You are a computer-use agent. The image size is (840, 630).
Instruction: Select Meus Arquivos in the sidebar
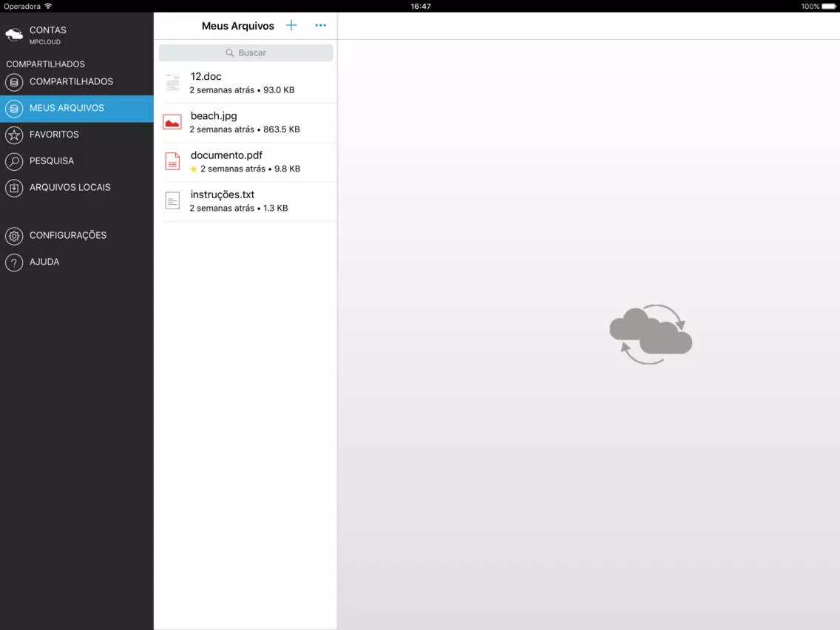click(x=77, y=109)
